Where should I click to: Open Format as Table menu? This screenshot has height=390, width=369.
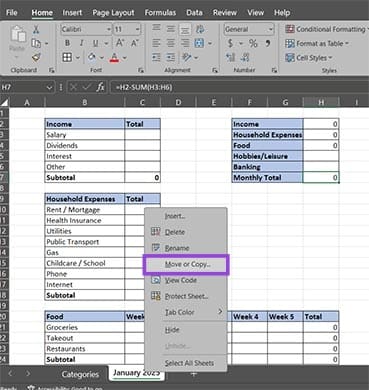coord(317,44)
